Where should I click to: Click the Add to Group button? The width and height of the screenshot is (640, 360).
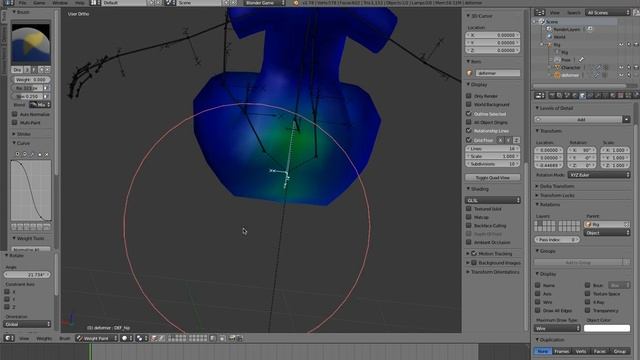pos(578,262)
